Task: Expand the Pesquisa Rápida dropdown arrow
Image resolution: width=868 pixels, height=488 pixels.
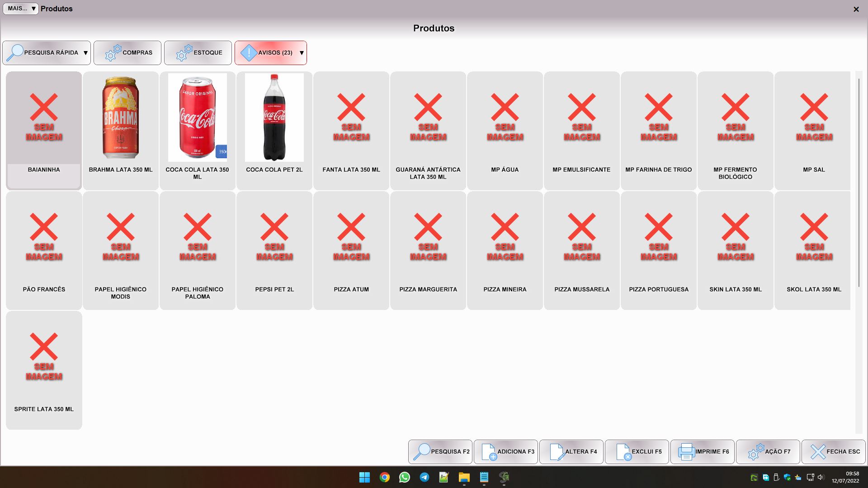Action: (x=85, y=53)
